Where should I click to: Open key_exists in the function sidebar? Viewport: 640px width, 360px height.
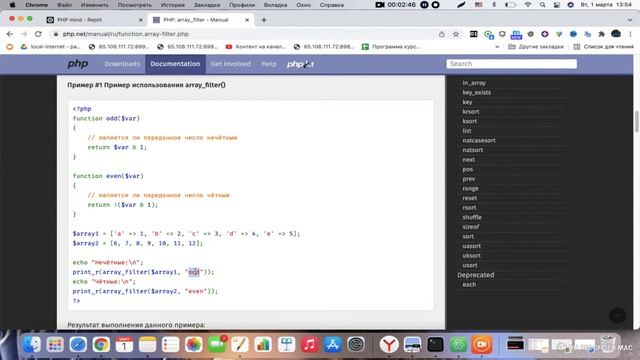click(x=476, y=92)
